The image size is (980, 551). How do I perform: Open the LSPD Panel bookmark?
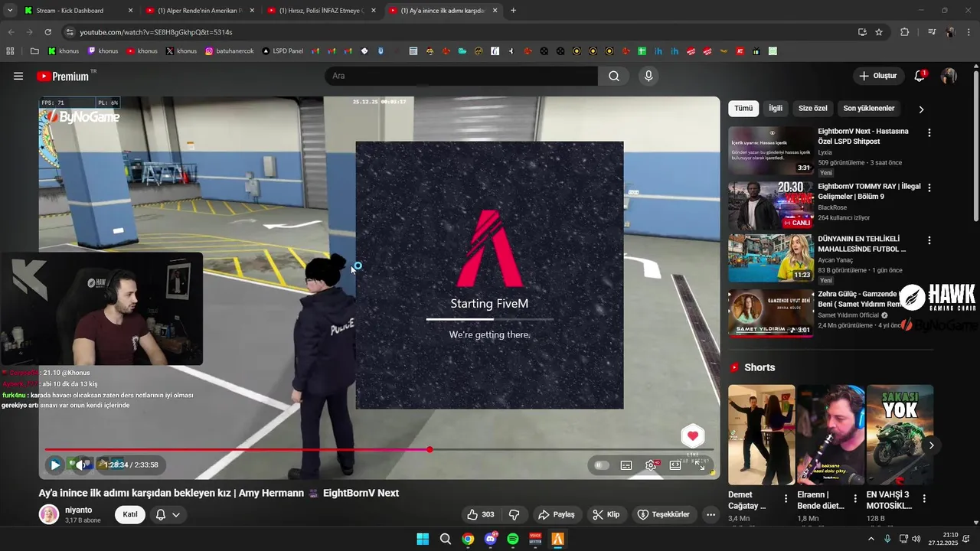(283, 51)
